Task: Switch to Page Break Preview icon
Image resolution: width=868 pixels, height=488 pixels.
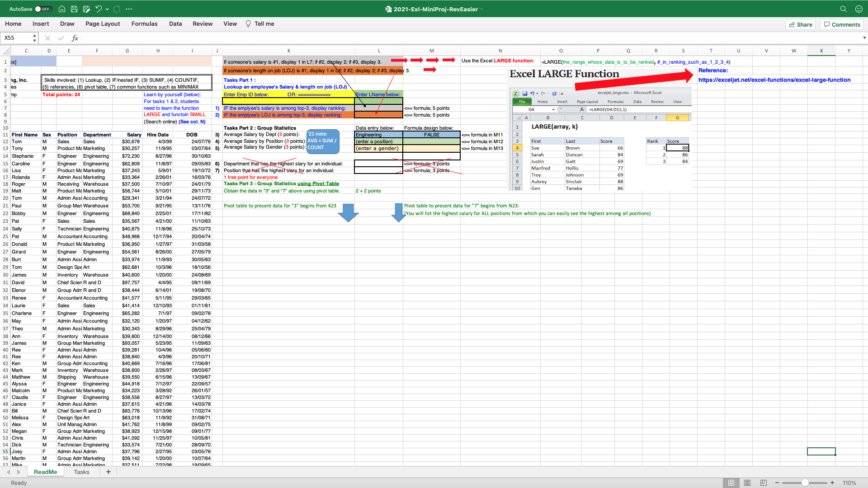Action: pyautogui.click(x=764, y=483)
